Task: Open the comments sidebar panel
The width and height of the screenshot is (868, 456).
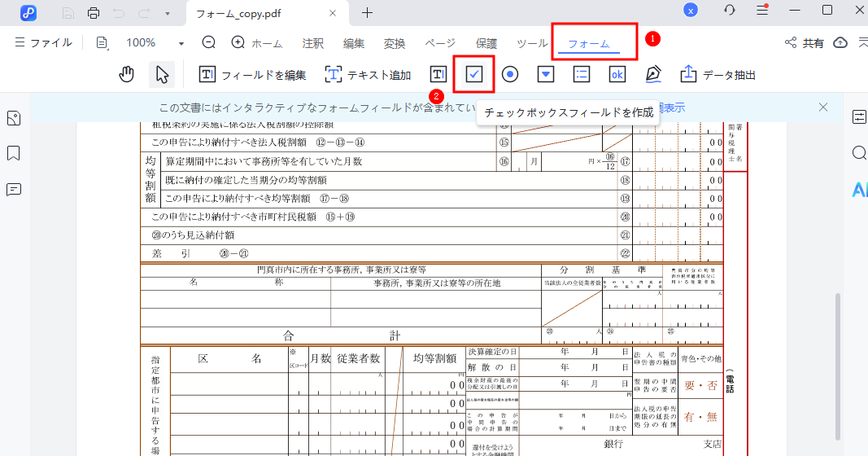Action: click(14, 189)
